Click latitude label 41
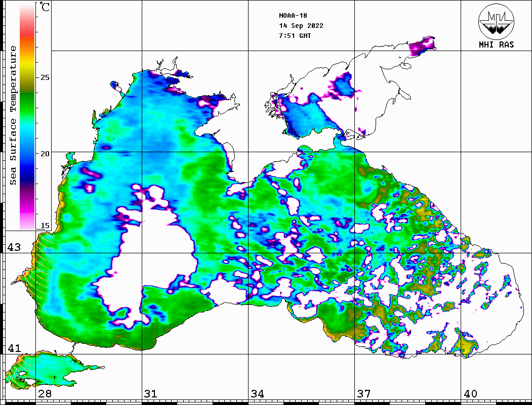 click(x=14, y=348)
